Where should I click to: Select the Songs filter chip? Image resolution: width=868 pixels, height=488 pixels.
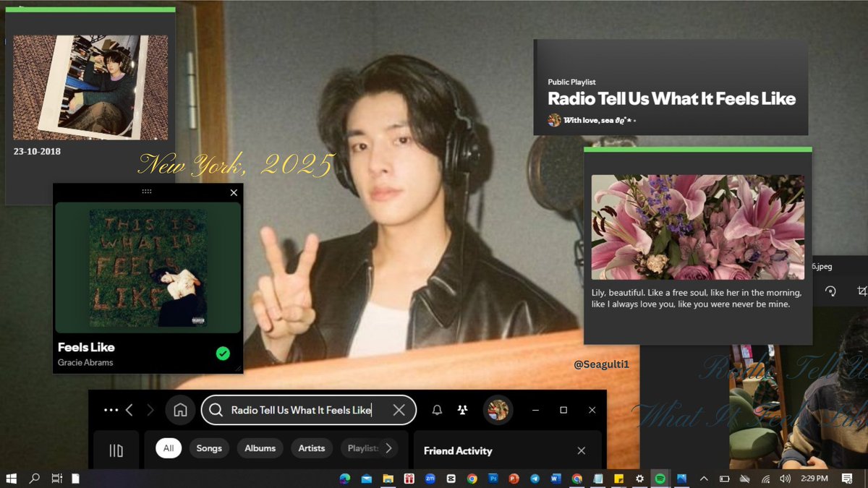[x=209, y=448]
